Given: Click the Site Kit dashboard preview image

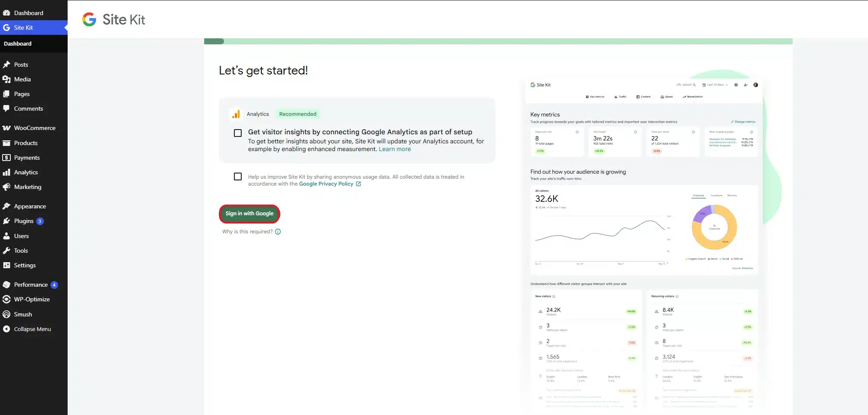Looking at the screenshot, I should 644,243.
